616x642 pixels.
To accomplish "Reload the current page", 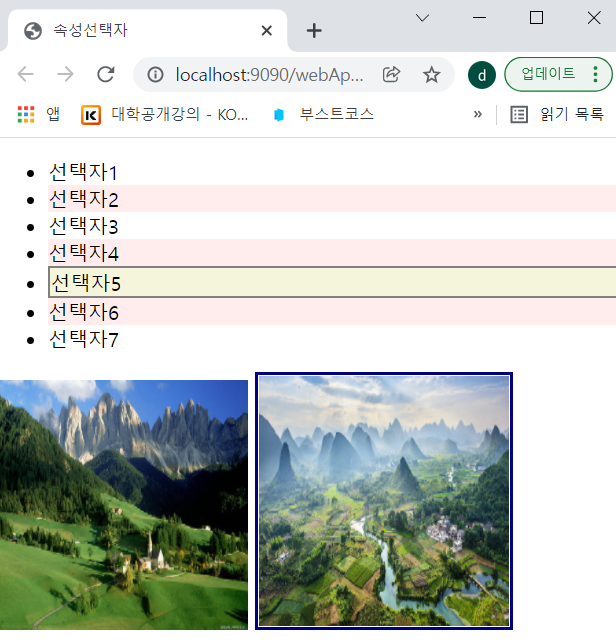I will pos(105,75).
